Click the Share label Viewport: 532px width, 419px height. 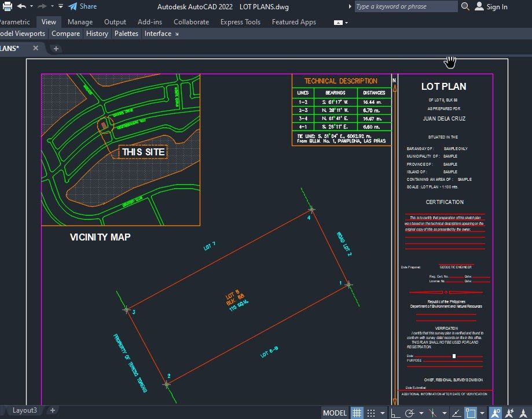point(88,6)
